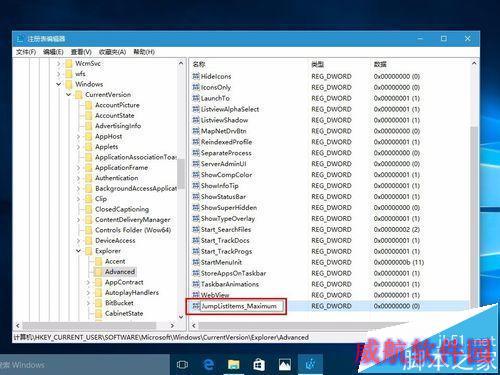
Task: Collapse the Explorer tree node
Action: [x=79, y=251]
